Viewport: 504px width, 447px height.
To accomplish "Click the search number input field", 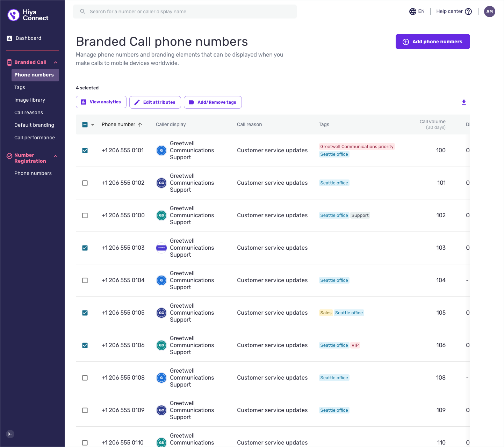I will pos(185,12).
